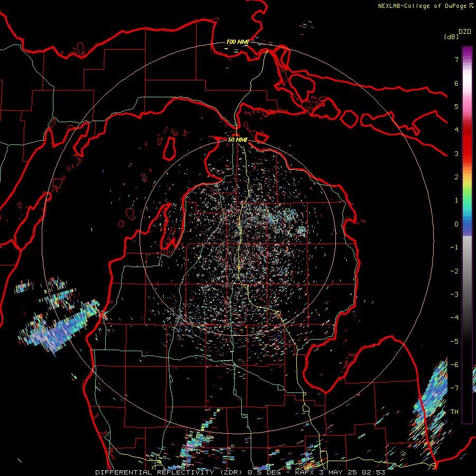
Task: Click the NEXLAB-College of DuPage credit text
Action: 425,6
